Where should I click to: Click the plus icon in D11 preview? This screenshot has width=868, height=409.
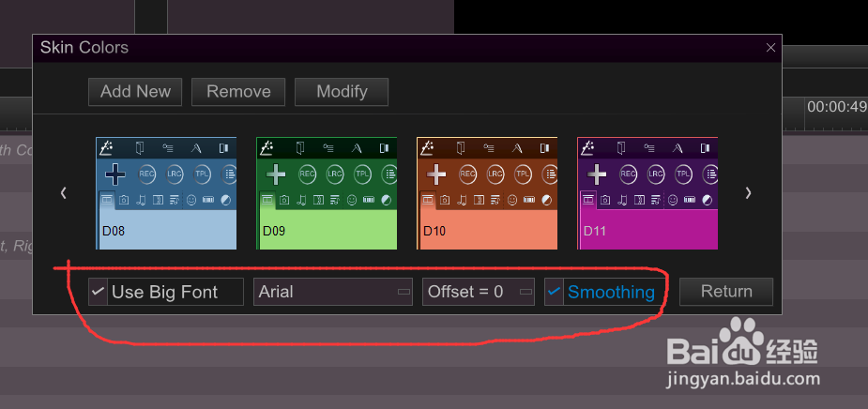(597, 174)
